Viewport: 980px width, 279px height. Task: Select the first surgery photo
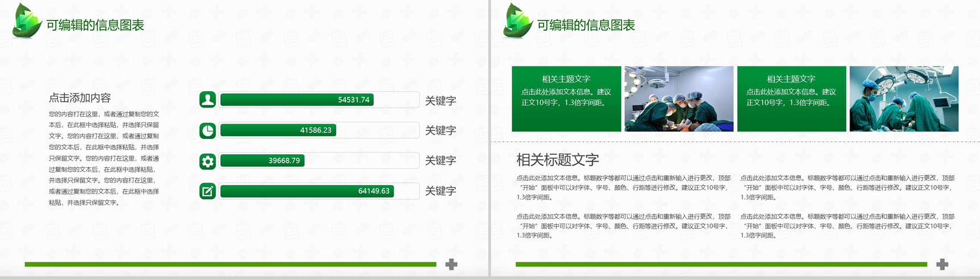679,99
